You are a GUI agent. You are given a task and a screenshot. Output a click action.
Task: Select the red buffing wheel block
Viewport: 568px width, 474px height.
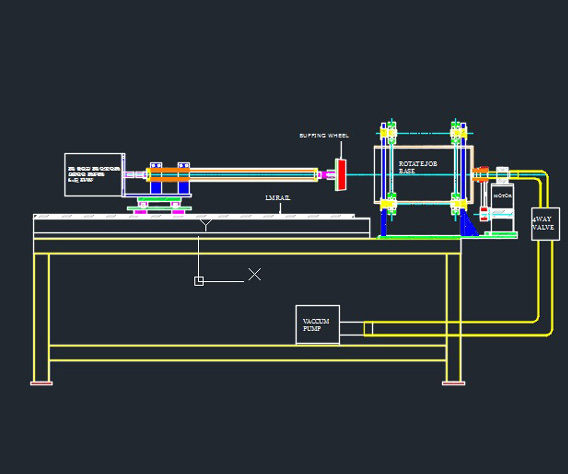(341, 175)
